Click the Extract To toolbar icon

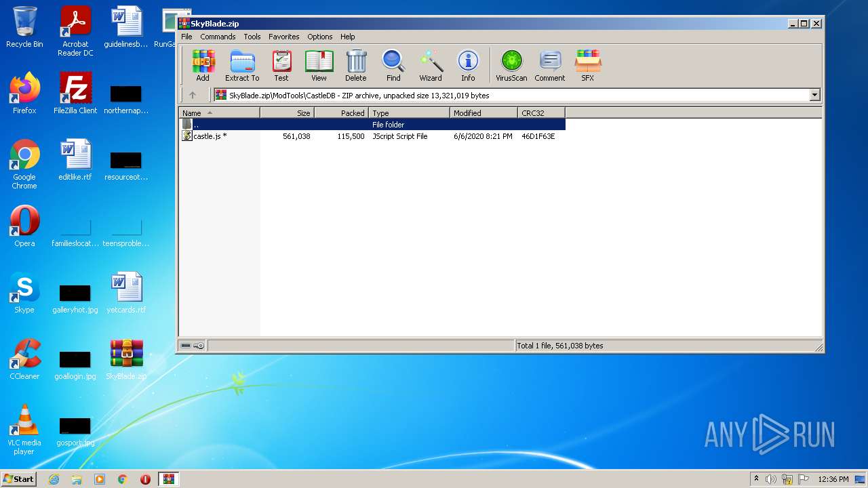[x=242, y=66]
